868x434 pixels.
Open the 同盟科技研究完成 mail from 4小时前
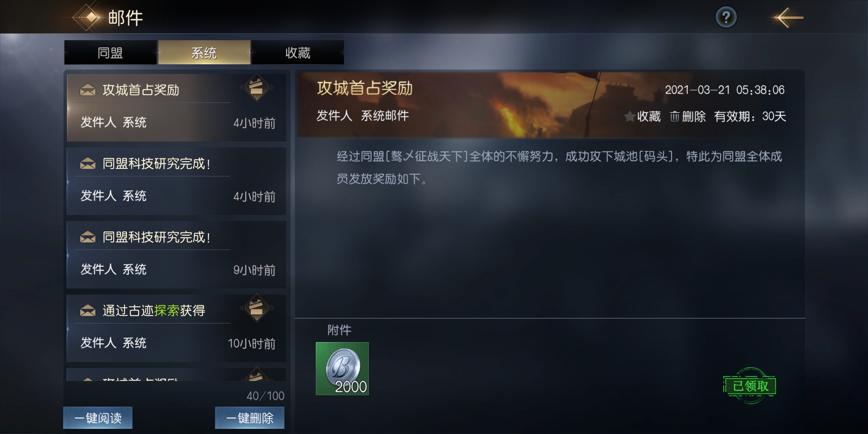pyautogui.click(x=176, y=181)
